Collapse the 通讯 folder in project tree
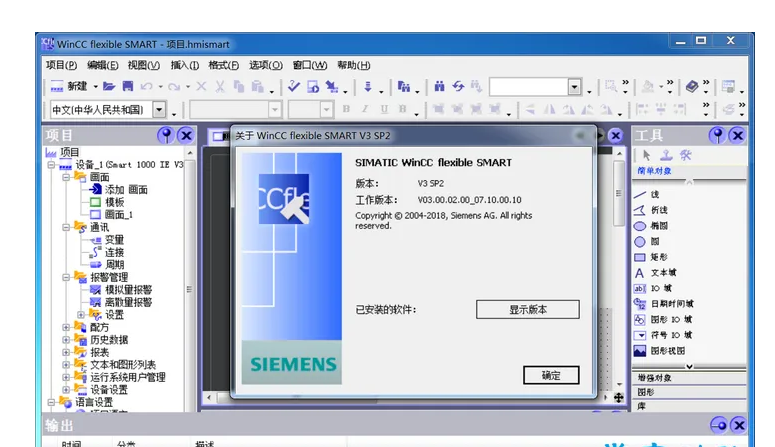The width and height of the screenshot is (775, 447). (x=66, y=227)
